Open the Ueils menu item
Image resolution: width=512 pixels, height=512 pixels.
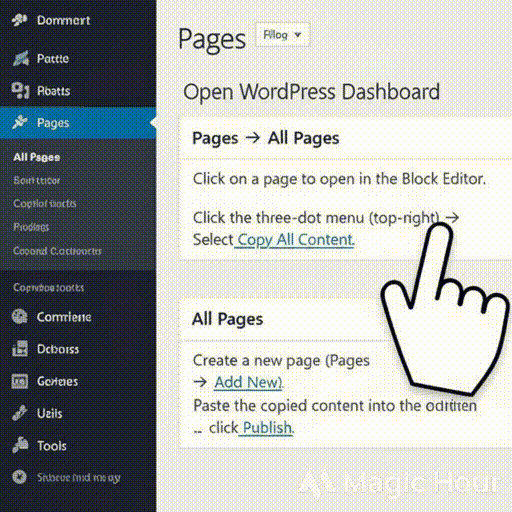click(78, 413)
